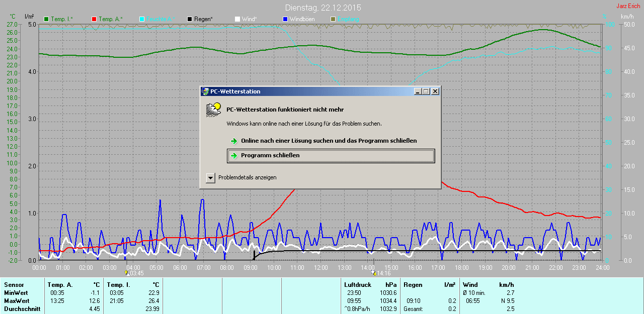
Task: Click the blue Windböen legend square
Action: pyautogui.click(x=285, y=19)
